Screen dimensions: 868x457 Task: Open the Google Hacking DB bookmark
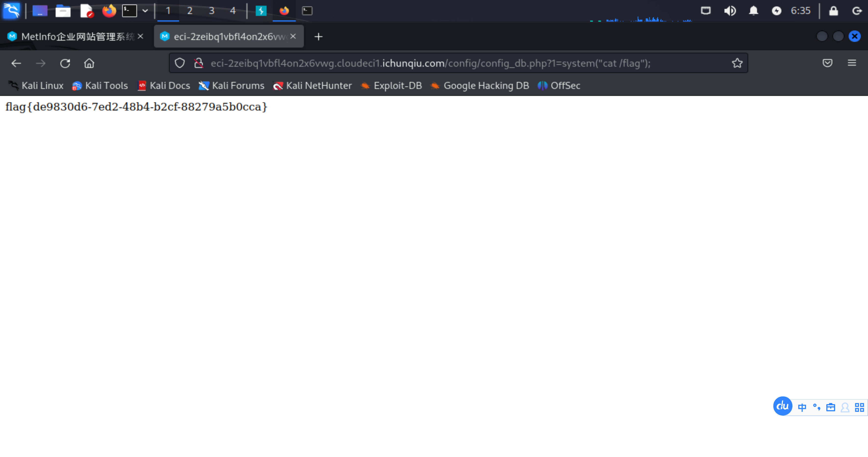pyautogui.click(x=480, y=86)
